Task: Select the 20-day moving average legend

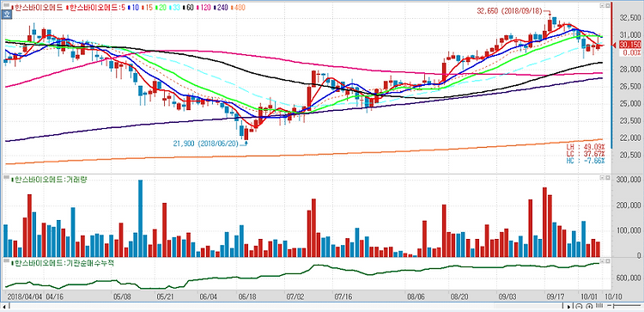Action: click(161, 8)
